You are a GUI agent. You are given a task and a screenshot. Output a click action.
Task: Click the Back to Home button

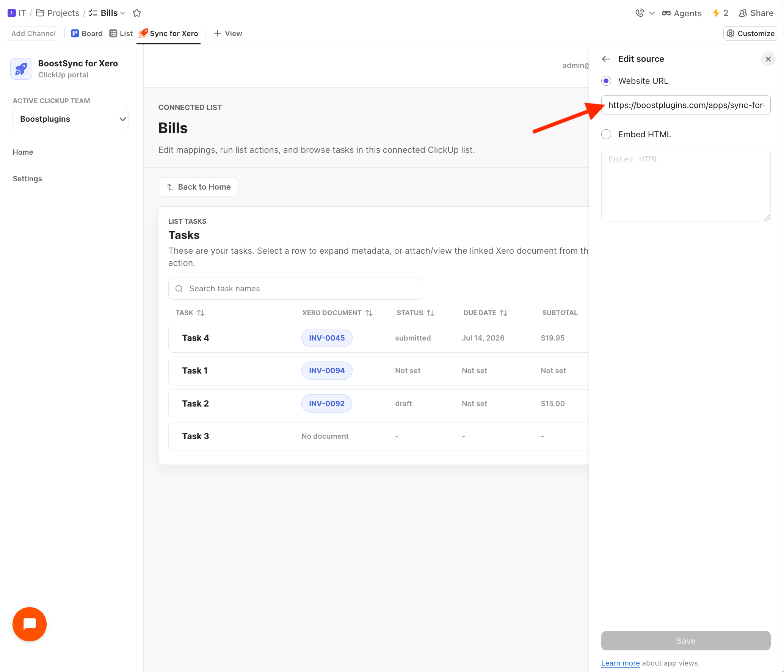198,187
